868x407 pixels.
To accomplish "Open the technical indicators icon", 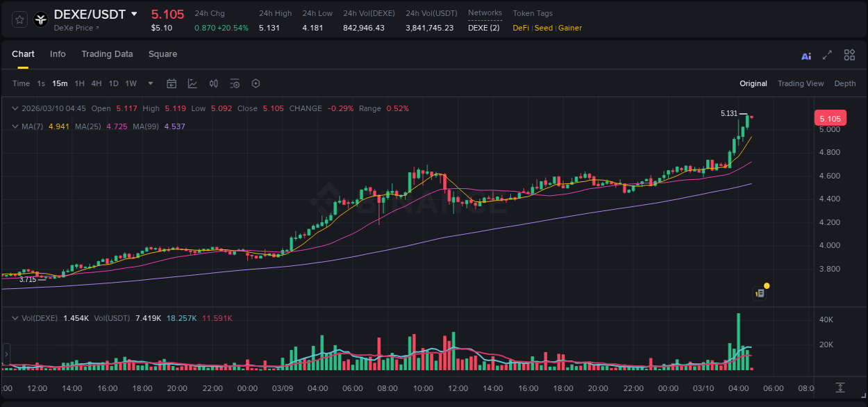I will pyautogui.click(x=213, y=83).
